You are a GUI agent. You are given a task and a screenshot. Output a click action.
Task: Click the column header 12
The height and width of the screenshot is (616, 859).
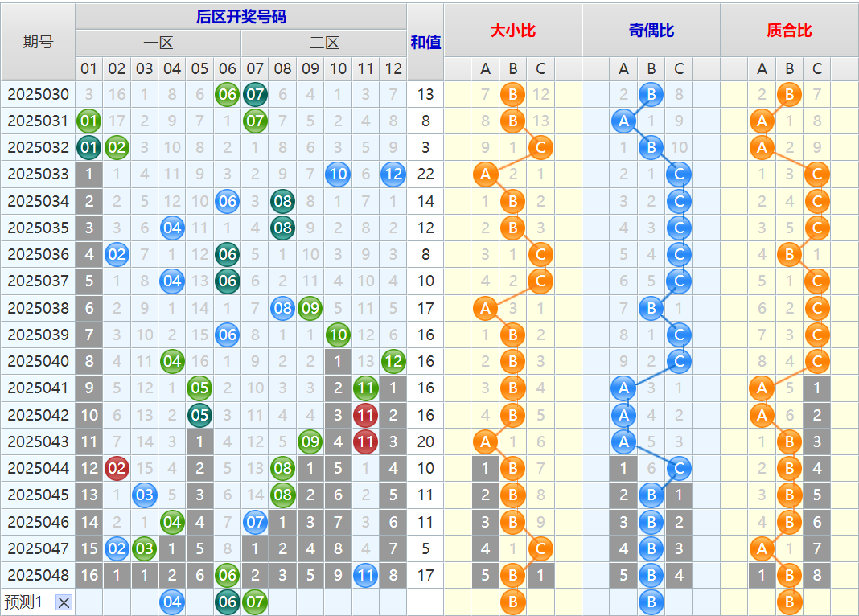[393, 68]
